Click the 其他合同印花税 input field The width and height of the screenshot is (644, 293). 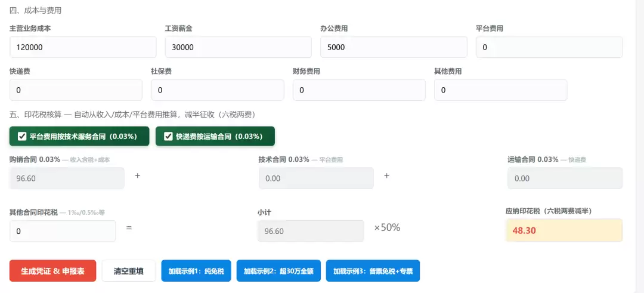pyautogui.click(x=63, y=232)
